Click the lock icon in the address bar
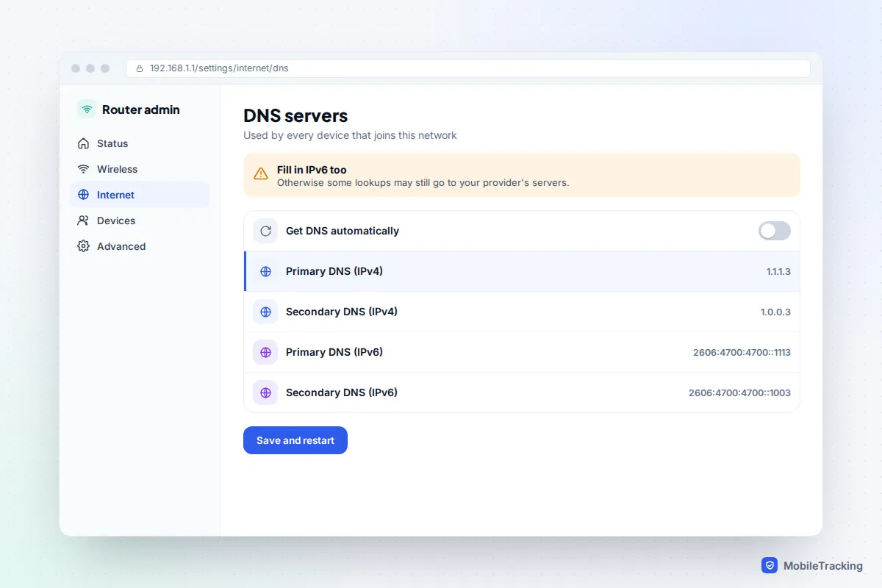 (140, 68)
